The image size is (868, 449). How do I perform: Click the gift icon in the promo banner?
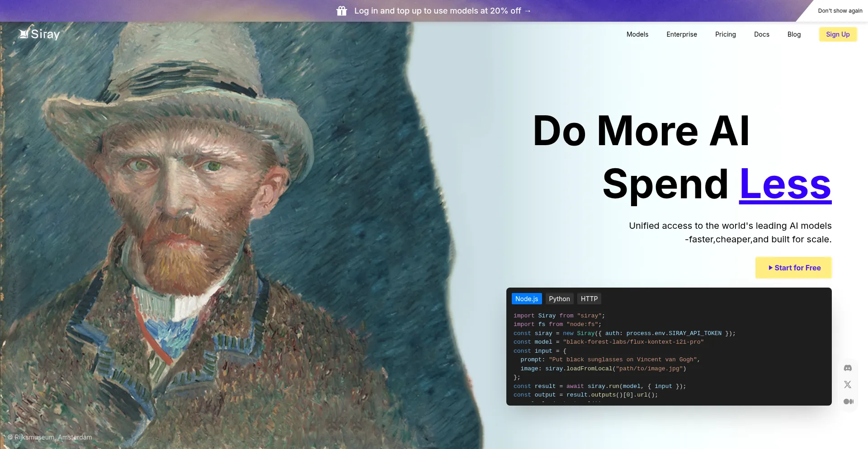(342, 11)
